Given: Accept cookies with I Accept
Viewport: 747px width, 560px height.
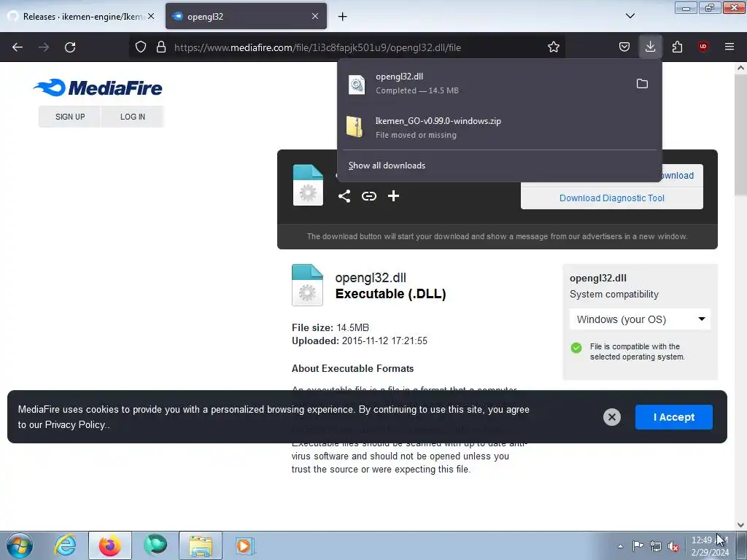Looking at the screenshot, I should point(673,417).
